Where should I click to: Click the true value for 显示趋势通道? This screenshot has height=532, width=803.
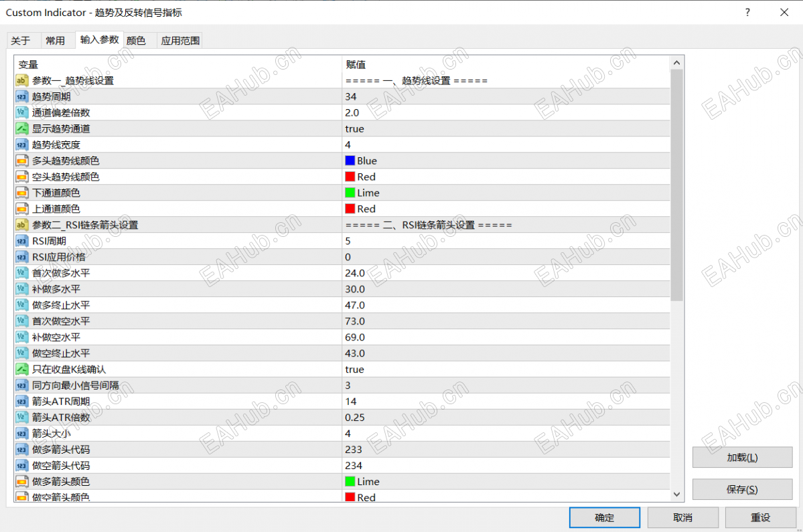tap(354, 129)
